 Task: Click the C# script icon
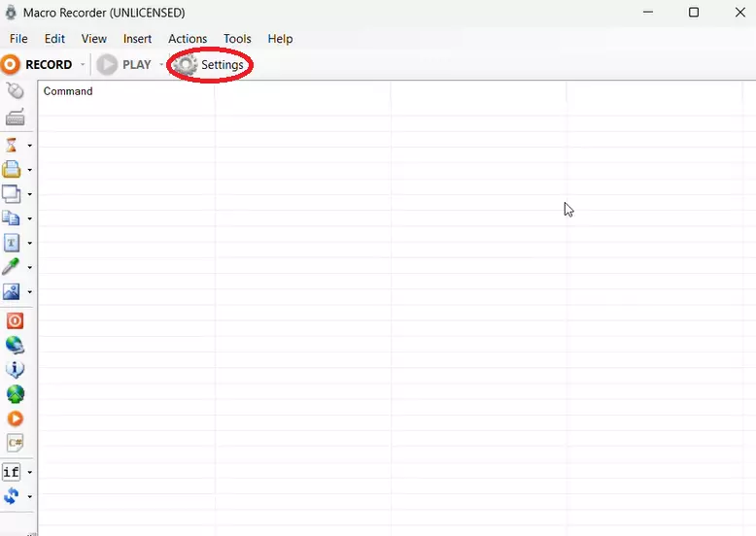tap(15, 443)
